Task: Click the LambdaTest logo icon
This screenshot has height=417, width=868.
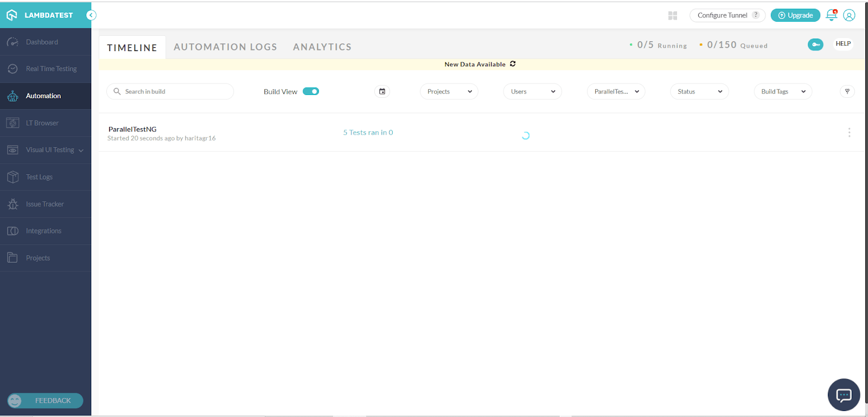Action: pos(12,15)
